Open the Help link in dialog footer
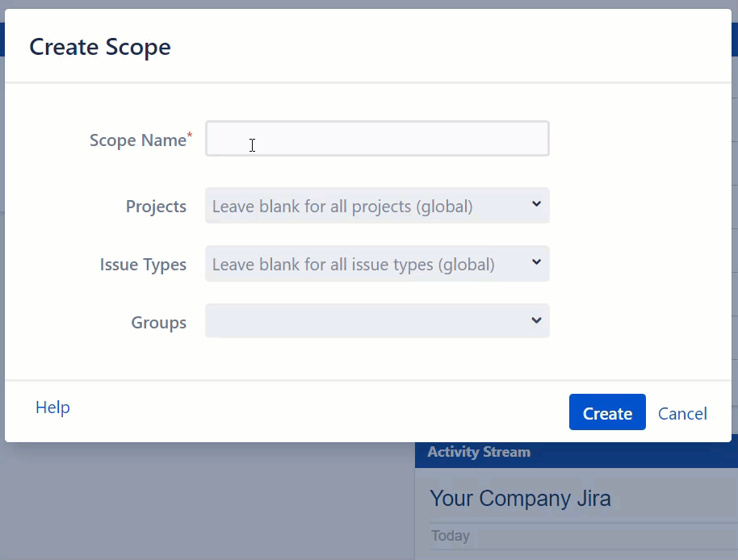Image resolution: width=738 pixels, height=560 pixels. click(52, 407)
